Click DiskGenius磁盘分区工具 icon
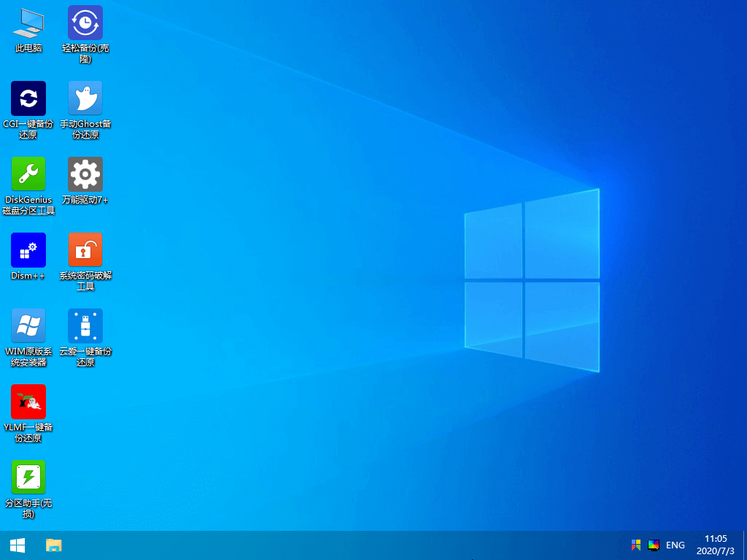This screenshot has width=747, height=560. click(x=28, y=175)
